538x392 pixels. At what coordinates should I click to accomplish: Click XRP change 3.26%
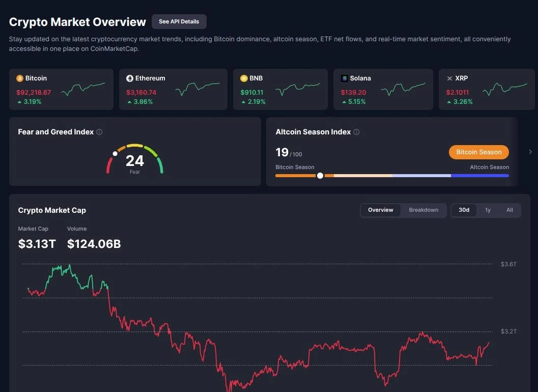coord(460,102)
